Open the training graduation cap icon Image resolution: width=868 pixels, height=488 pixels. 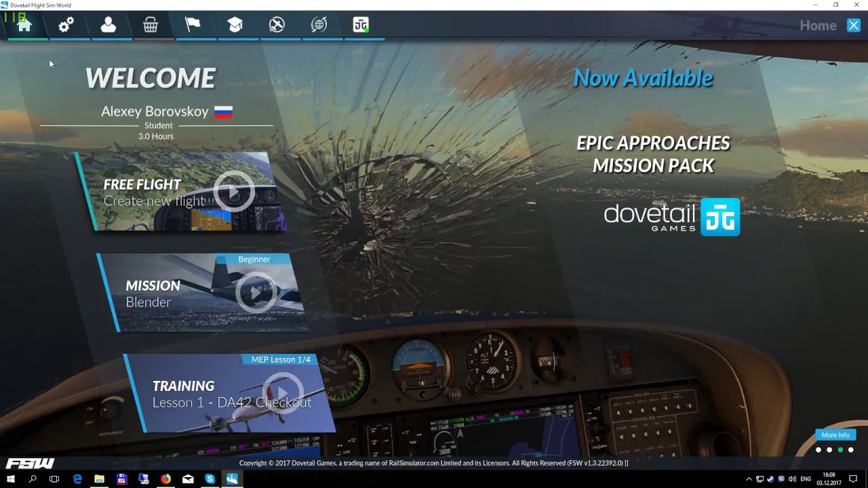click(x=235, y=25)
